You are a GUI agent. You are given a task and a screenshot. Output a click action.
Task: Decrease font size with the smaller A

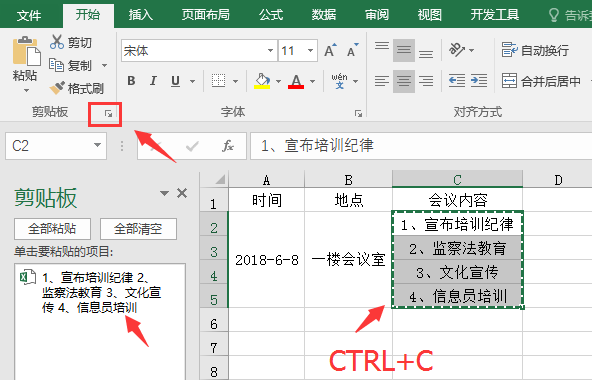[x=352, y=50]
